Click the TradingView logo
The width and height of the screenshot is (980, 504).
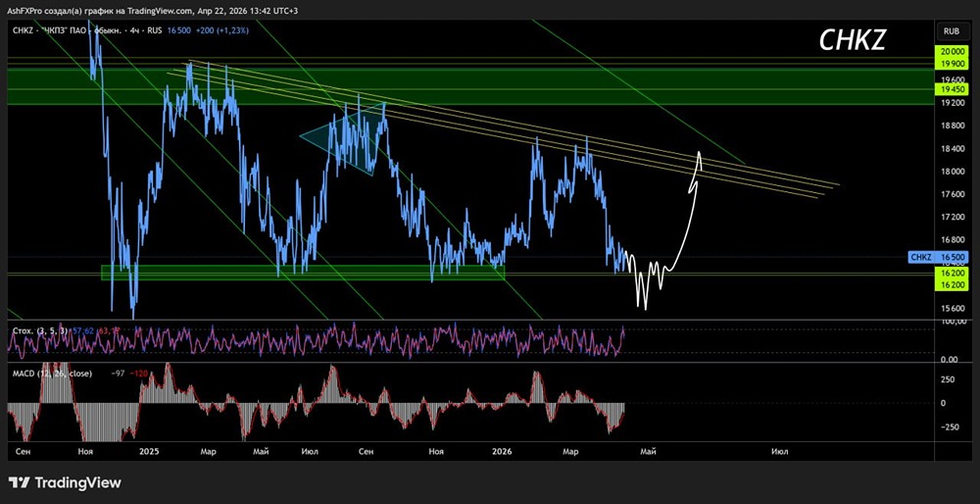[x=65, y=482]
